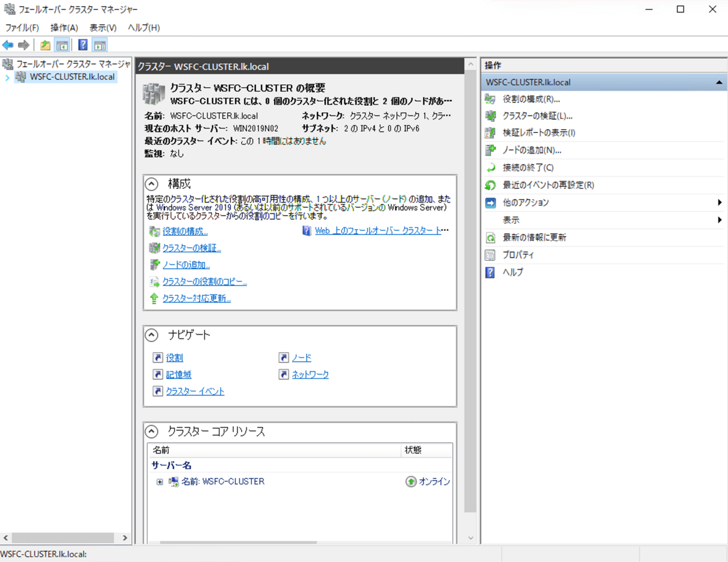Viewport: 728px width, 562px height.
Task: Click the Web 上のフェールオーバー クラスター help icon
Action: pos(307,231)
